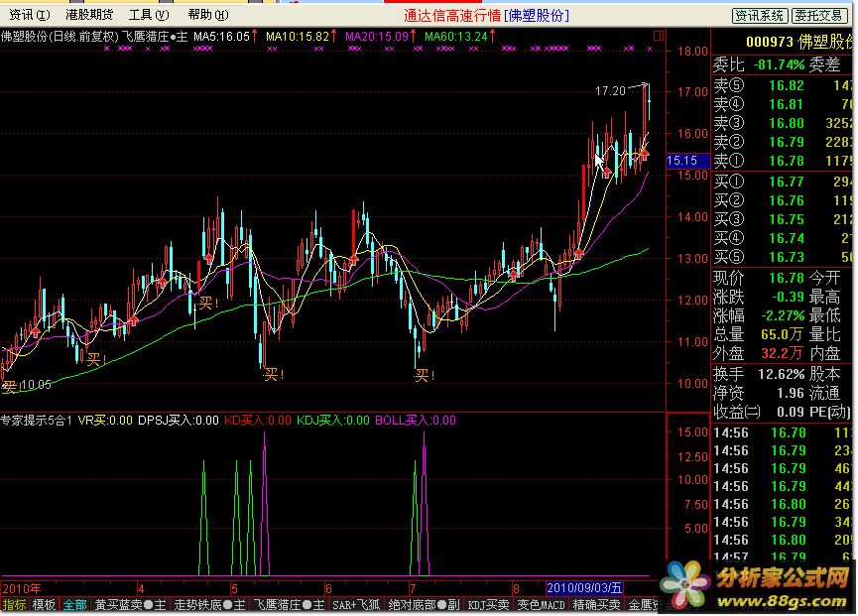
Task: Click the MA10:15.82 label
Action: click(298, 37)
